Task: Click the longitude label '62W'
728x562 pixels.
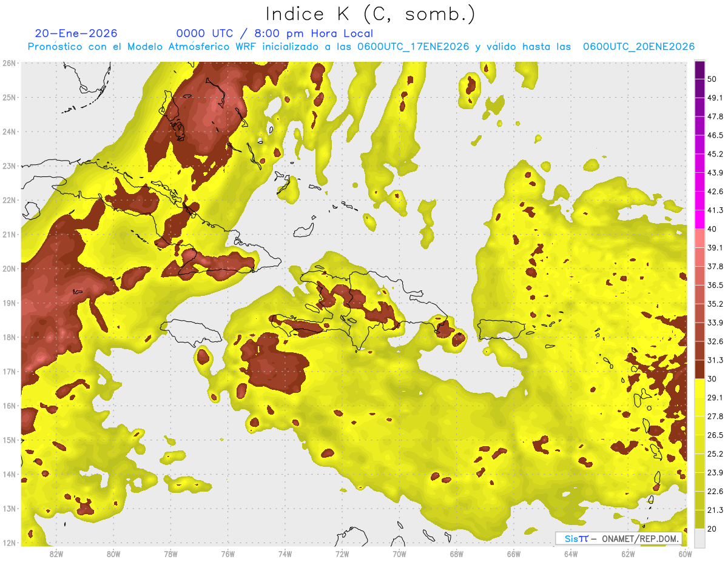Action: (x=629, y=554)
